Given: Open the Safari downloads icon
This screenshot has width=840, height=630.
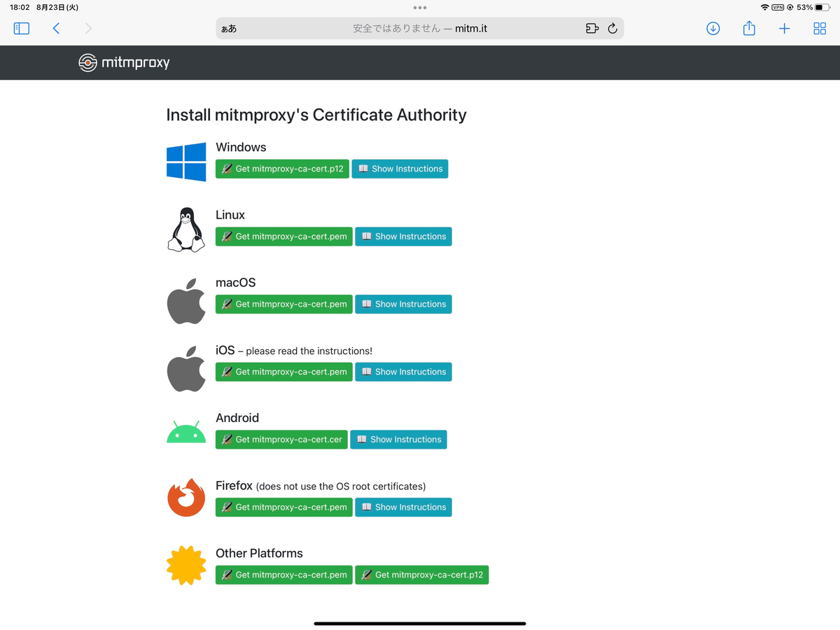Looking at the screenshot, I should tap(713, 29).
